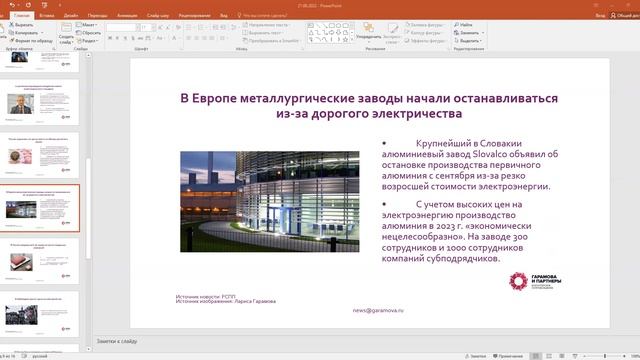Switch to Дизайн ribbon tab
640x360 pixels.
71,16
